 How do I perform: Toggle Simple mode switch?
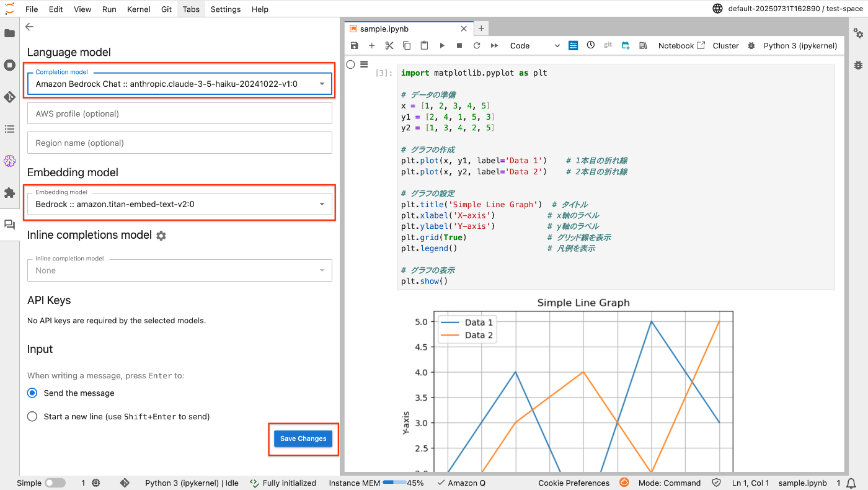tap(55, 483)
